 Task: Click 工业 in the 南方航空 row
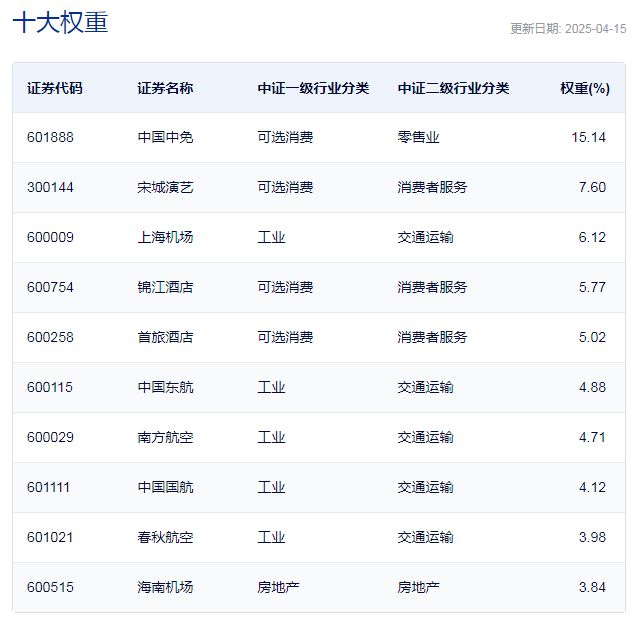pyautogui.click(x=271, y=437)
